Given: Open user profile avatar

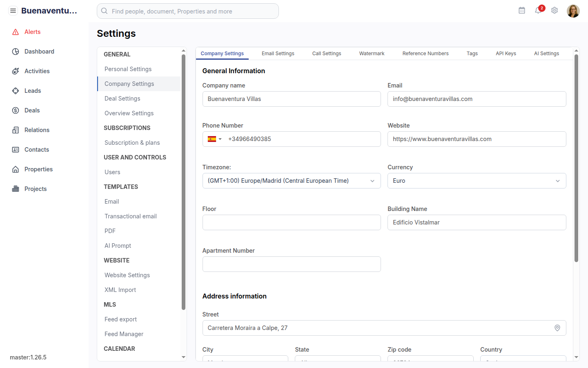Looking at the screenshot, I should click(x=573, y=11).
